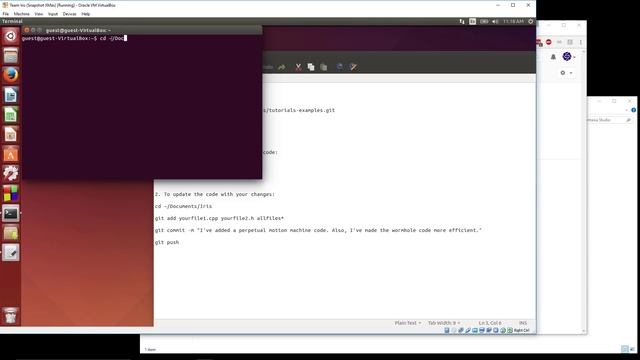This screenshot has height=360, width=640.
Task: Switch to the gedit text editor launcher icon
Action: [11, 253]
